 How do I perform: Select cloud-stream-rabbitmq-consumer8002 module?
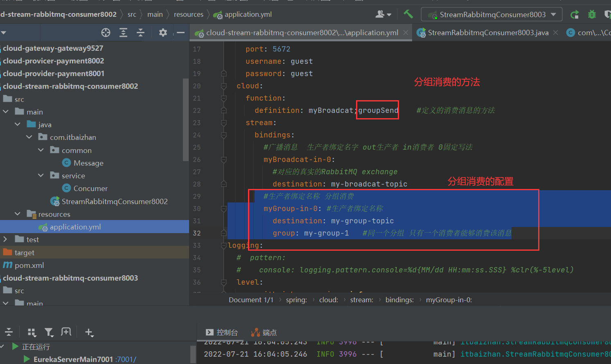pos(70,86)
